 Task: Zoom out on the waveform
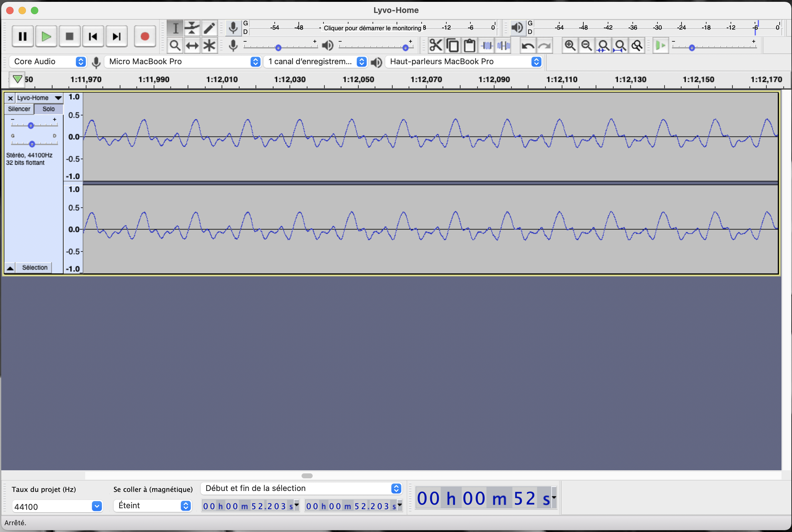pyautogui.click(x=587, y=45)
